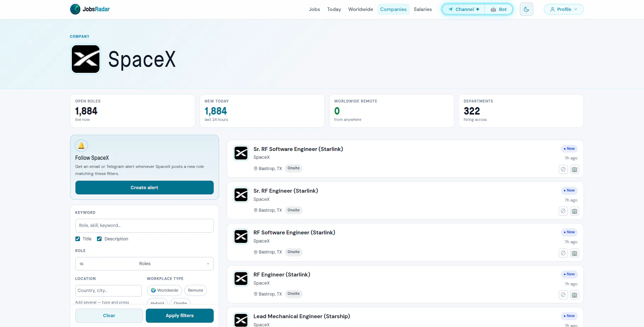644x327 pixels.
Task: Expand the Roles dropdown
Action: [144, 264]
